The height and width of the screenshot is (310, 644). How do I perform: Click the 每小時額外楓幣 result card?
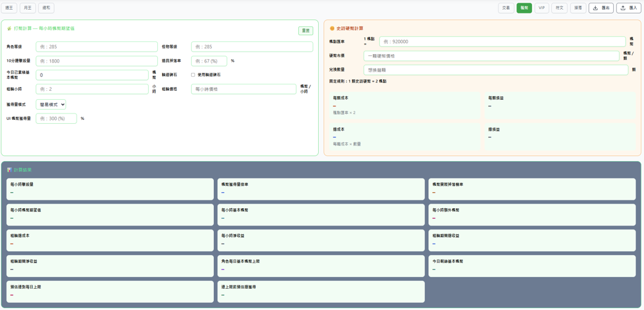pos(532,215)
